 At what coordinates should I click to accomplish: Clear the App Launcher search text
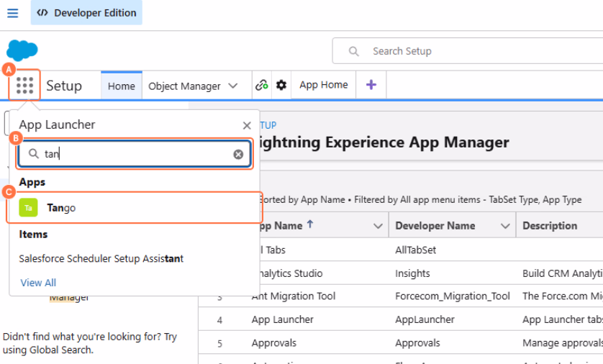(x=238, y=154)
